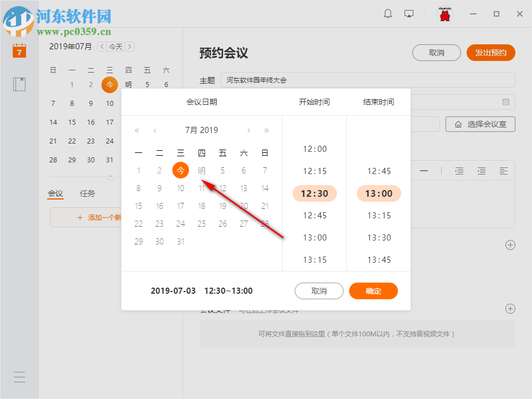Open the notes panel icon in left sidebar
532x399 pixels.
click(19, 84)
